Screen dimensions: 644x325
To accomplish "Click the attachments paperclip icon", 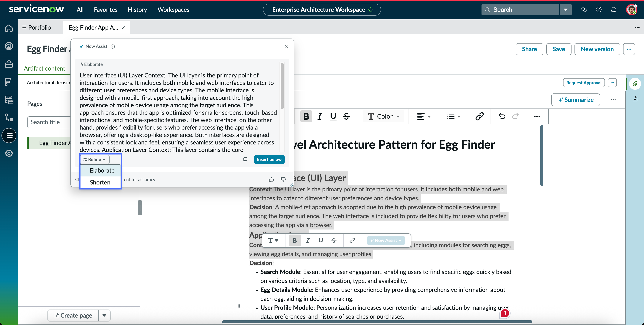I will [x=635, y=84].
